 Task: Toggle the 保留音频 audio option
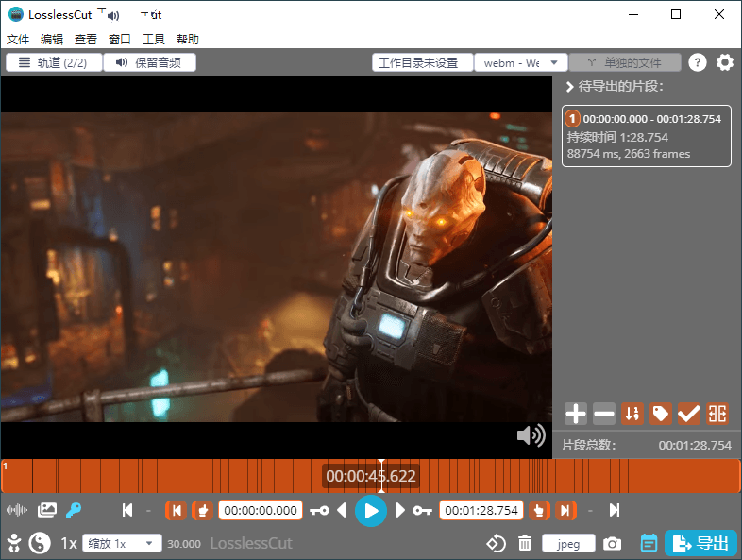point(149,63)
